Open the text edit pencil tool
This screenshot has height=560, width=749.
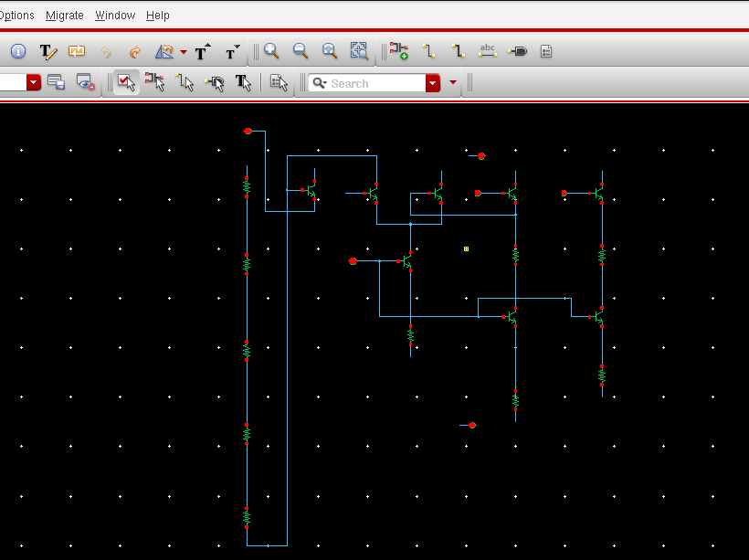point(48,52)
